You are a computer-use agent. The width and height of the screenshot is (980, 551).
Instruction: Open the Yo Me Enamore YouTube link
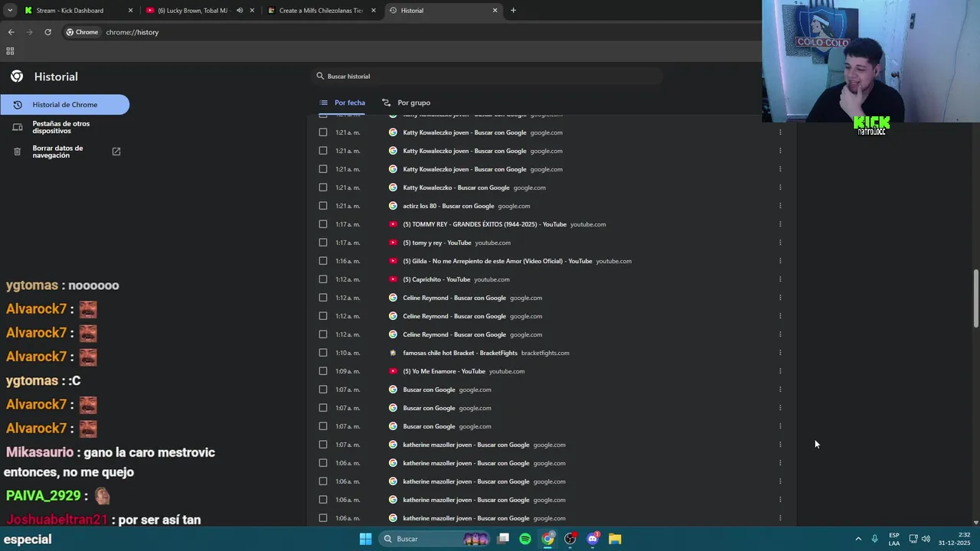click(444, 371)
